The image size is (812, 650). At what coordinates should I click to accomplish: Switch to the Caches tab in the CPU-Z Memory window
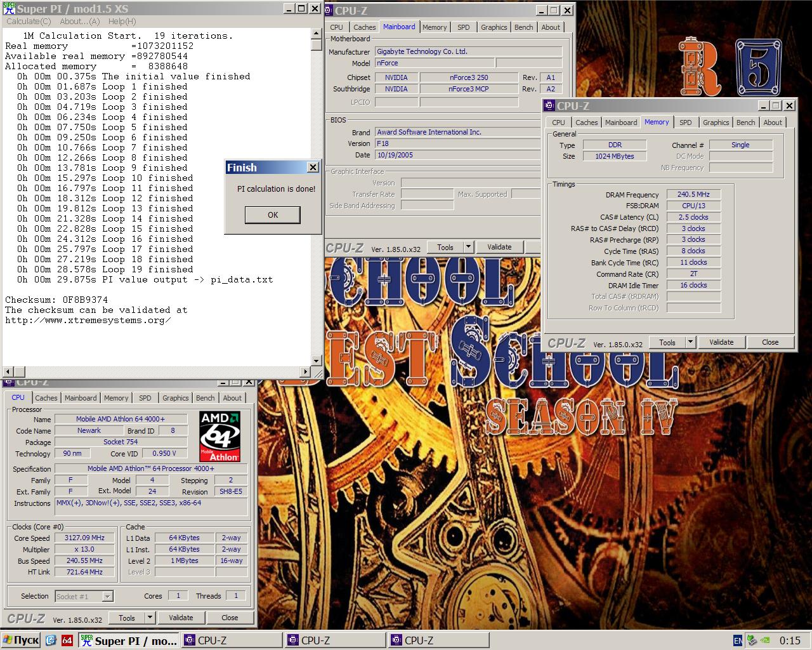(586, 123)
